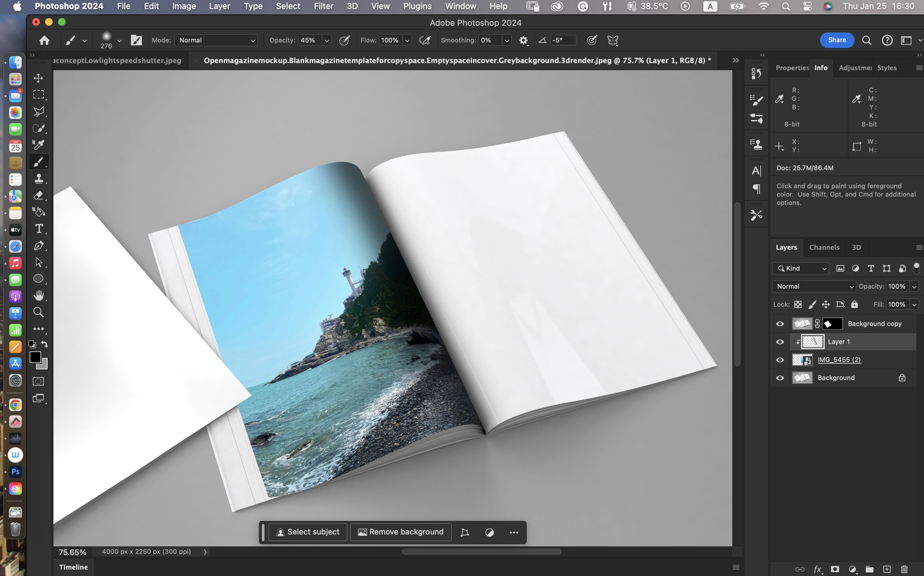Screen dimensions: 924x576
Task: Expand the layer blend mode dropdown
Action: click(x=814, y=286)
